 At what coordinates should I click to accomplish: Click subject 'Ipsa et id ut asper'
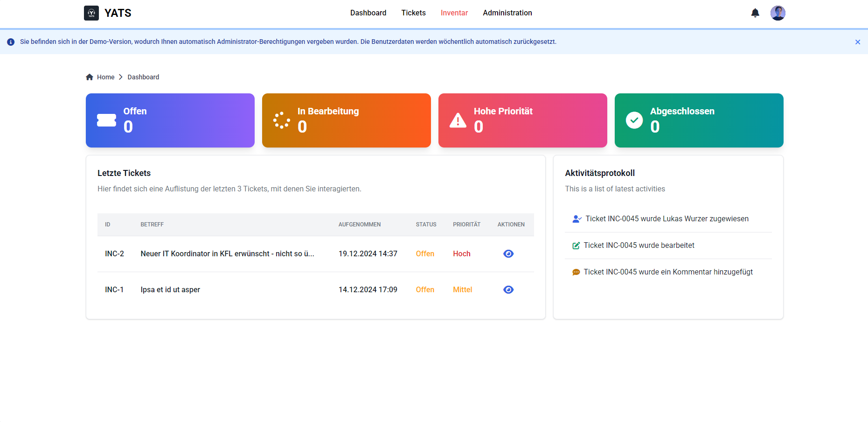(x=170, y=290)
